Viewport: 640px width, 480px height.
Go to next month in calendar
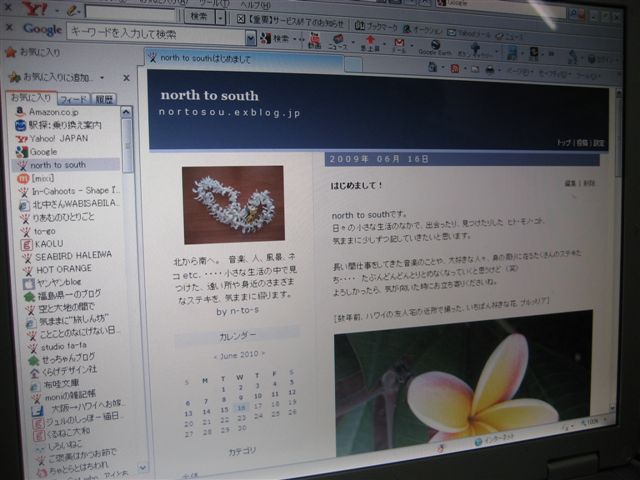[x=264, y=354]
